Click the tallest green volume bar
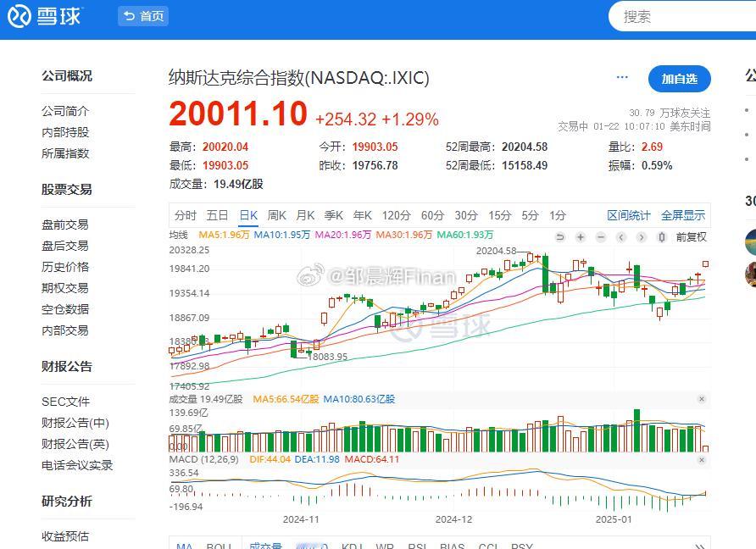Viewport: 756px width, 549px height. pos(636,430)
